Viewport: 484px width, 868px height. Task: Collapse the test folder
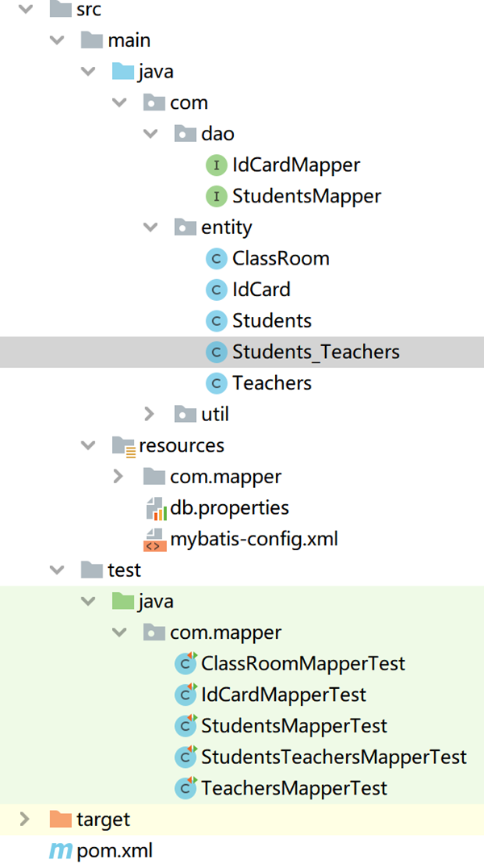click(x=56, y=570)
